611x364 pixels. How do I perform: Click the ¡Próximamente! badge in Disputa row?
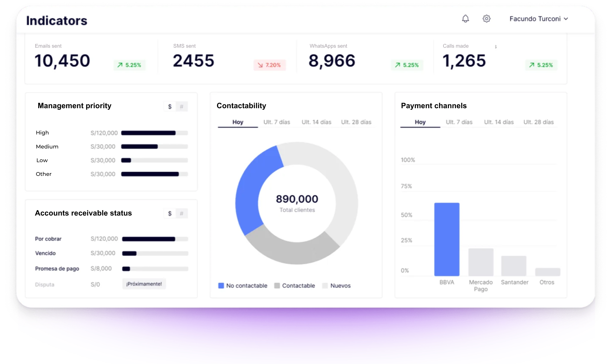pyautogui.click(x=144, y=284)
